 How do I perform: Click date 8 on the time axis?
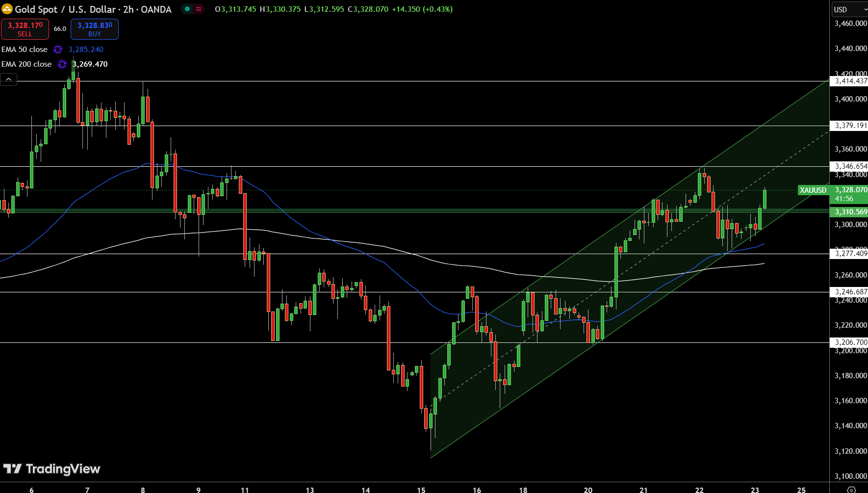coord(143,490)
